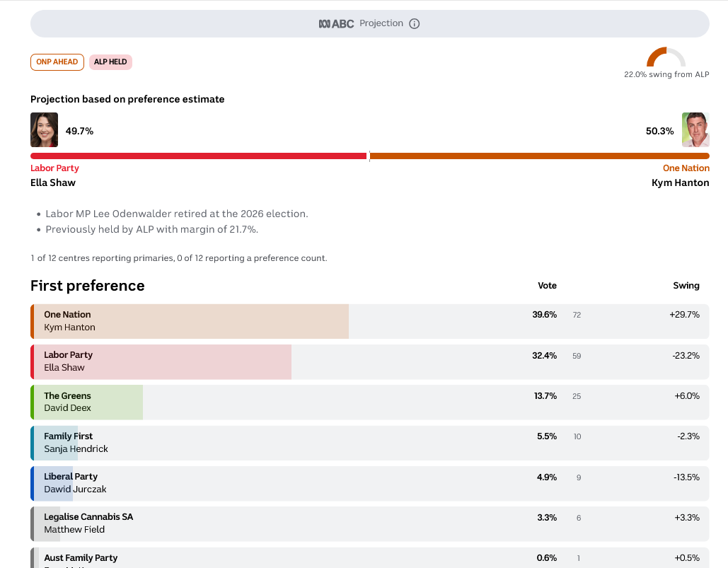The height and width of the screenshot is (568, 728).
Task: Click the +29.7% One Nation swing value
Action: tap(684, 315)
